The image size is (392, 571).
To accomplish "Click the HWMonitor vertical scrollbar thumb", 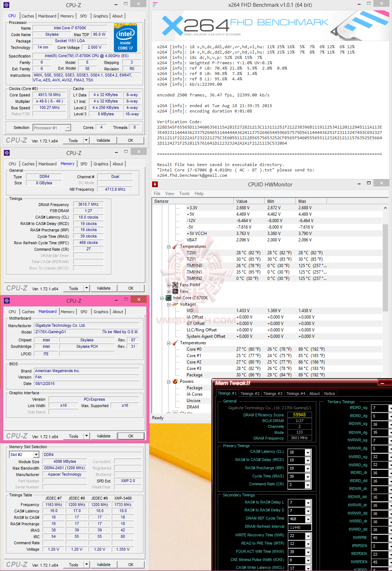I will click(385, 268).
